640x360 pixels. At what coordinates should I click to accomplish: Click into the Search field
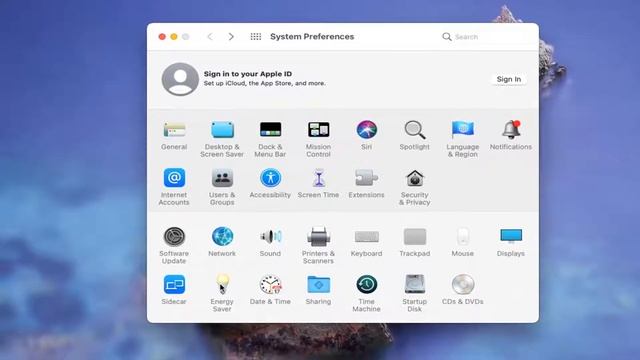point(485,37)
